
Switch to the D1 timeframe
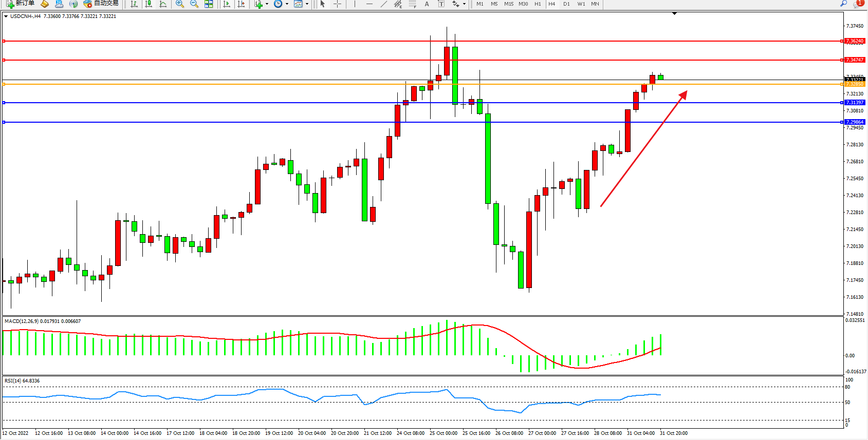pos(566,4)
